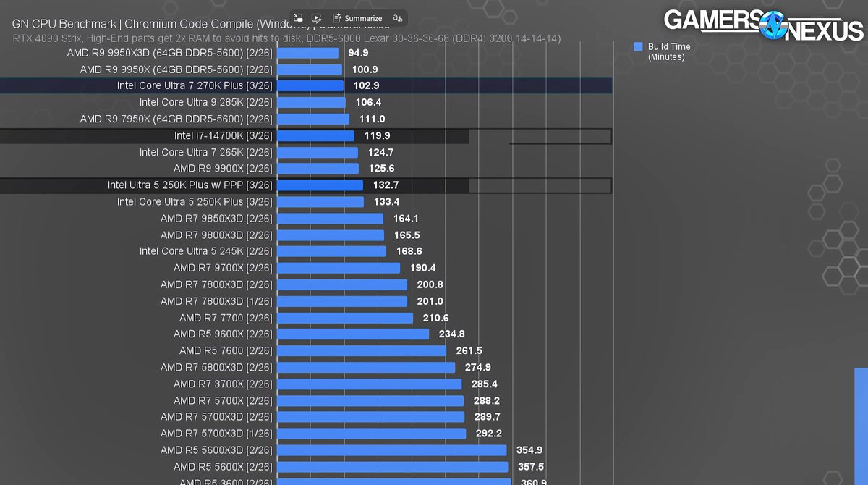The height and width of the screenshot is (485, 868).
Task: Click the RTX 4090 Strix test setup subtitle
Action: pos(286,38)
